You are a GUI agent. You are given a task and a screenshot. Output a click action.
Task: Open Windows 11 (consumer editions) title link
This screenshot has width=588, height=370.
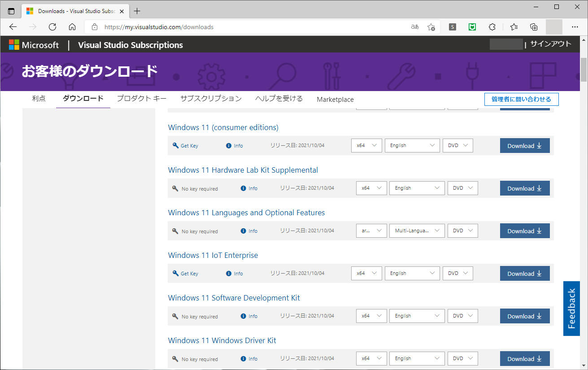click(x=223, y=127)
